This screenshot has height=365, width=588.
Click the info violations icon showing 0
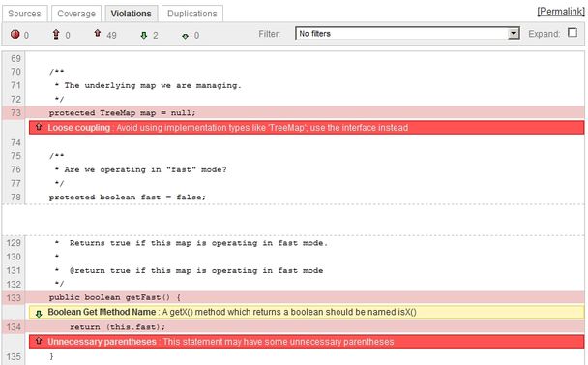[185, 36]
